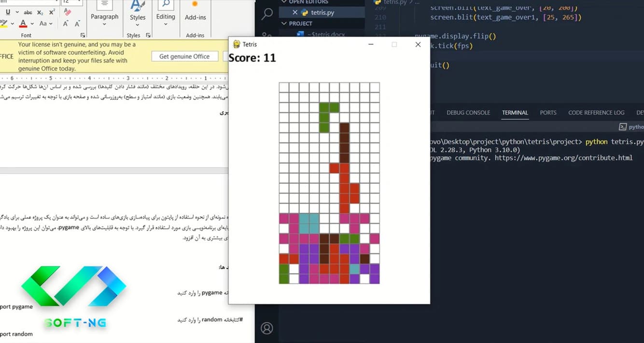The height and width of the screenshot is (343, 644).
Task: Open the Styles pane dialog launcher
Action: (148, 35)
